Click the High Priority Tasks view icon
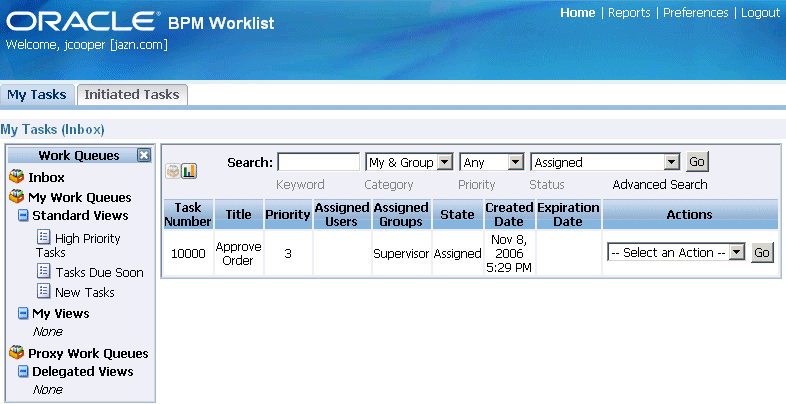786x404 pixels. (44, 236)
